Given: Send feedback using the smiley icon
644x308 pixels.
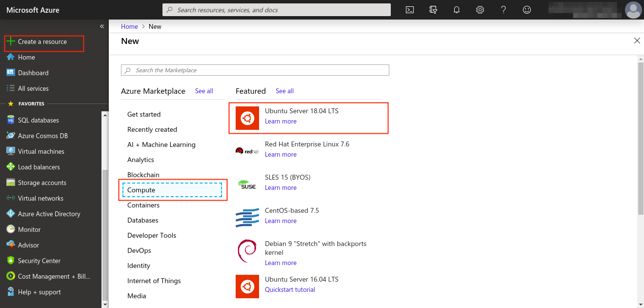Looking at the screenshot, I should coord(527,10).
